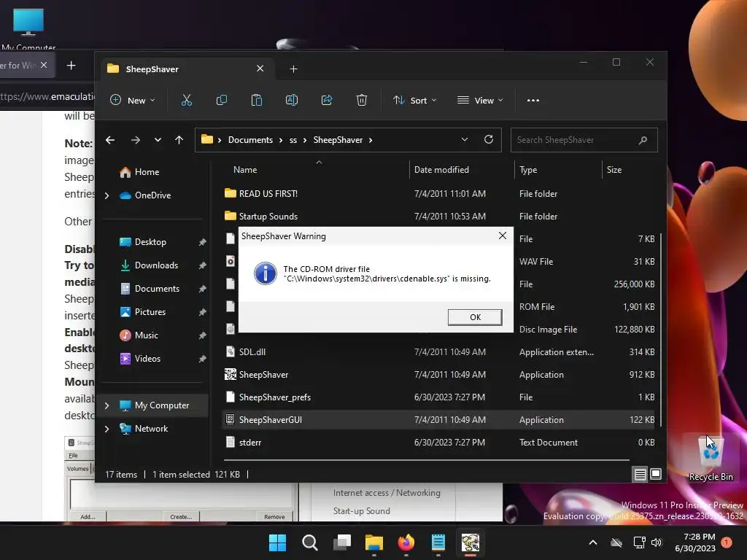This screenshot has height=560, width=747.
Task: Click the Rename icon in toolbar
Action: tap(292, 100)
